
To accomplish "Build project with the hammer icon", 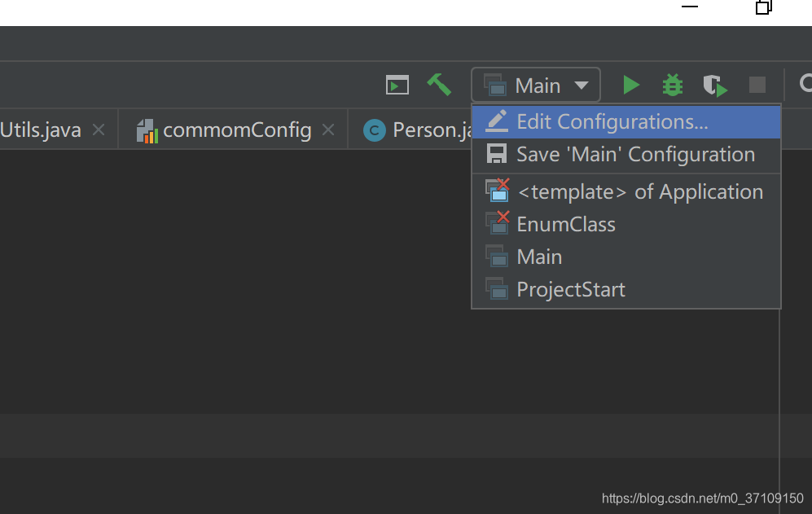I will (439, 85).
